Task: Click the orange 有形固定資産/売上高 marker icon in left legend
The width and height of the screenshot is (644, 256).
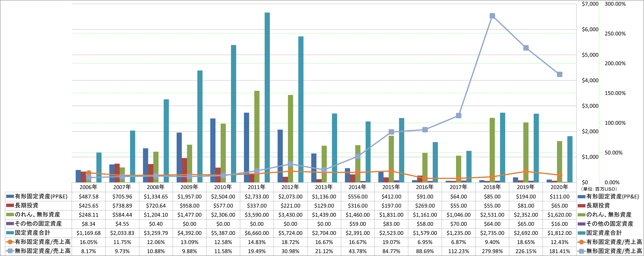Action: [x=10, y=242]
